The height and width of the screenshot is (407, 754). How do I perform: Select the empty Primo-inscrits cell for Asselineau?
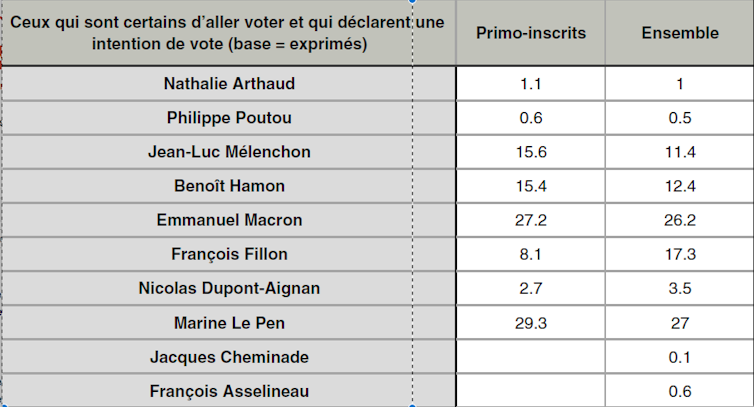point(530,391)
